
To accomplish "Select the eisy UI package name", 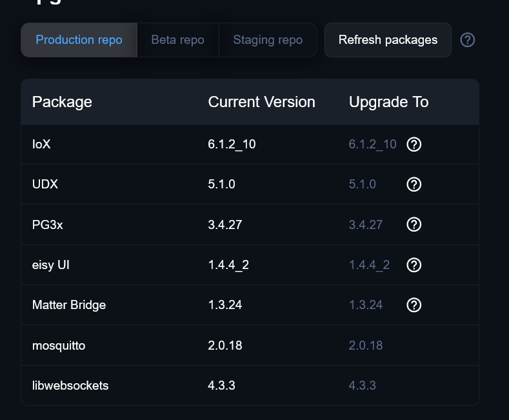I will pyautogui.click(x=50, y=265).
